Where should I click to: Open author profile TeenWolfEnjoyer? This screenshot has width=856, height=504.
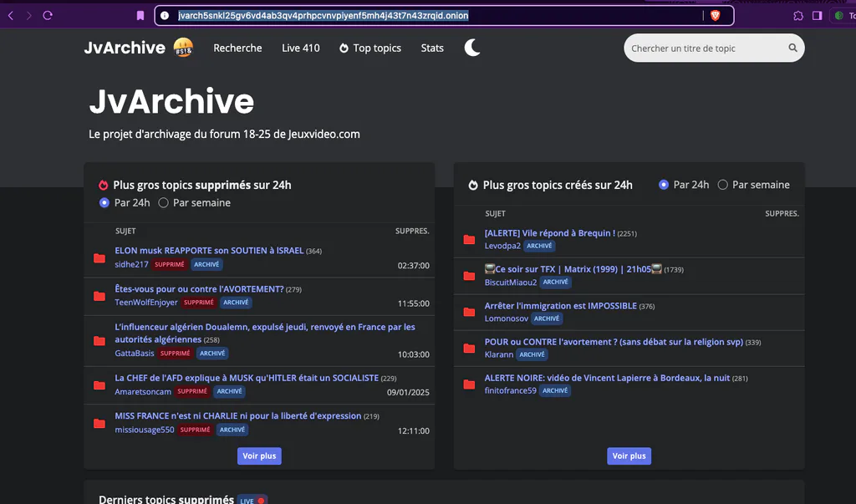(146, 303)
